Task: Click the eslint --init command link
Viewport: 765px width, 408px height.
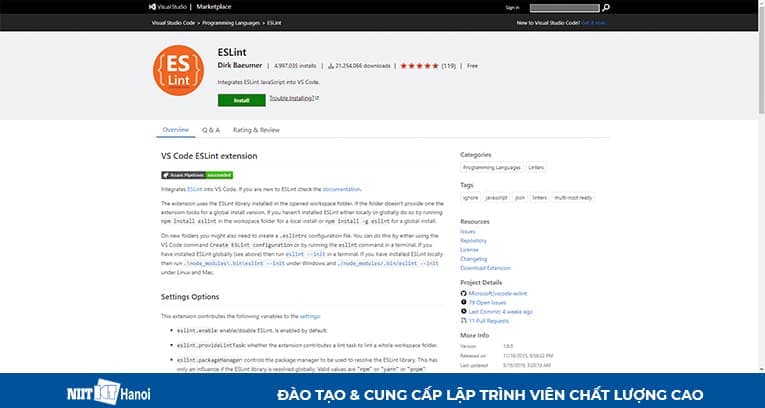Action: point(306,254)
